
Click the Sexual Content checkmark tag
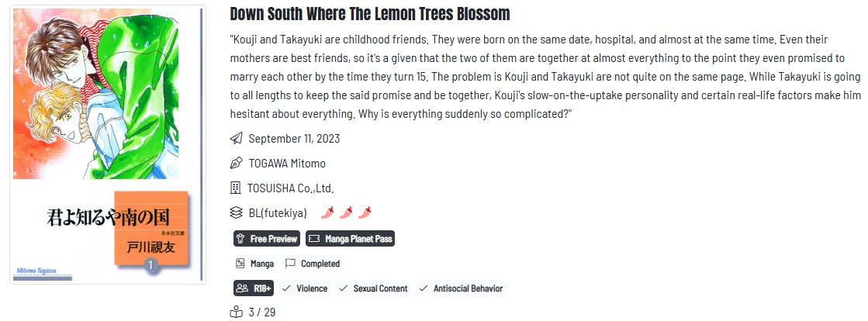pyautogui.click(x=372, y=288)
